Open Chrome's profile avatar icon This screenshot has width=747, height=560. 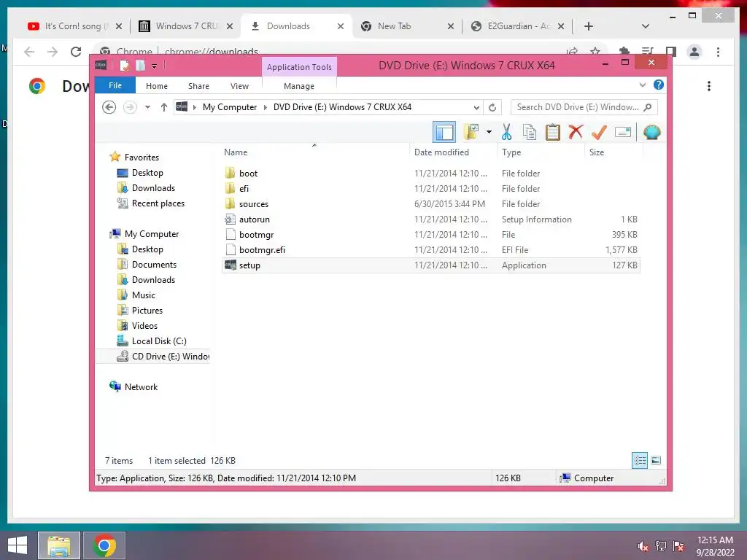(694, 52)
